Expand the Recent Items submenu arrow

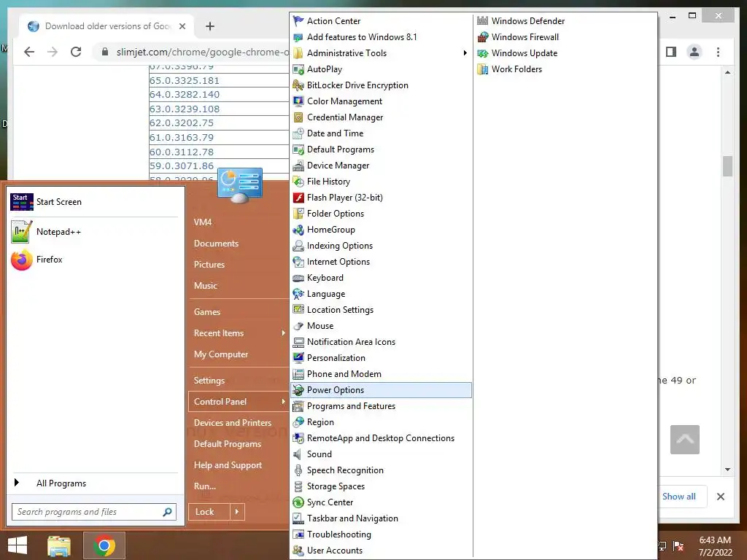point(284,332)
